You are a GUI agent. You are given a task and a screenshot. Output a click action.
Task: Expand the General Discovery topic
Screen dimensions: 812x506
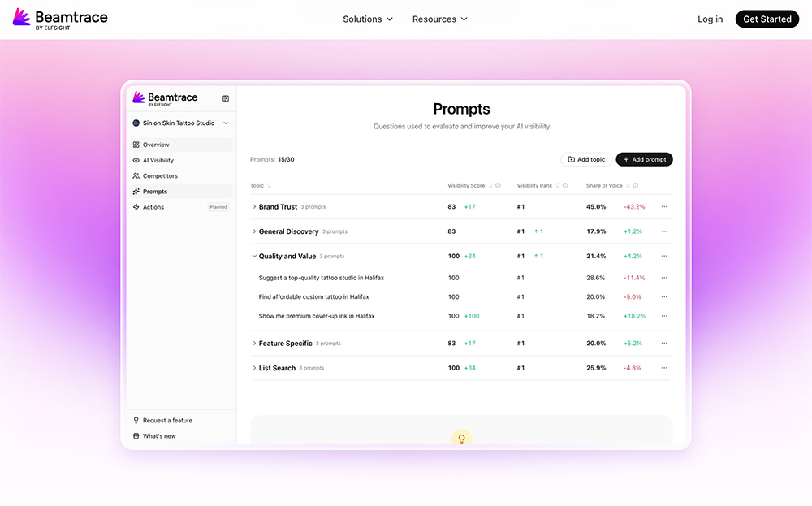pos(254,231)
